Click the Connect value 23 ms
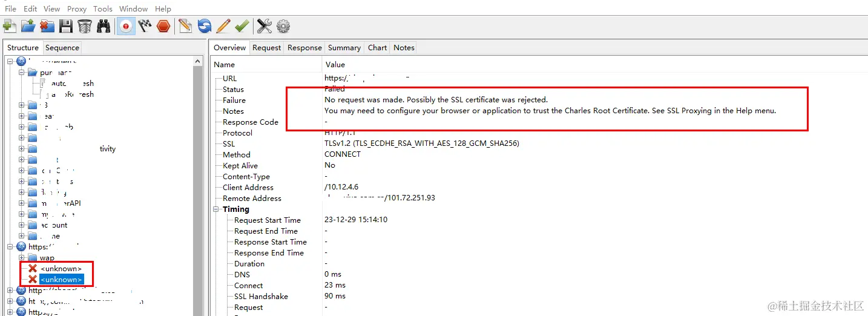This screenshot has height=316, width=868. (x=335, y=285)
